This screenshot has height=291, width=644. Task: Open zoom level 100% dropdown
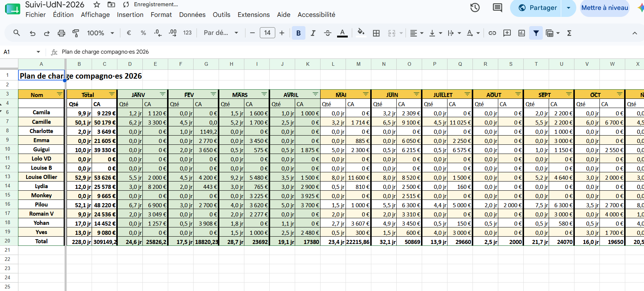coord(100,33)
